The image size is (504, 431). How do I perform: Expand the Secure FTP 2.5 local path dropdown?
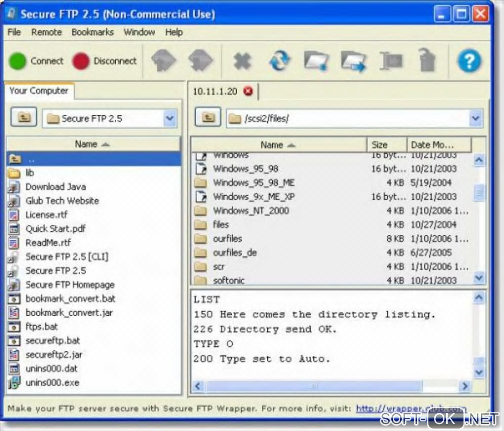169,118
